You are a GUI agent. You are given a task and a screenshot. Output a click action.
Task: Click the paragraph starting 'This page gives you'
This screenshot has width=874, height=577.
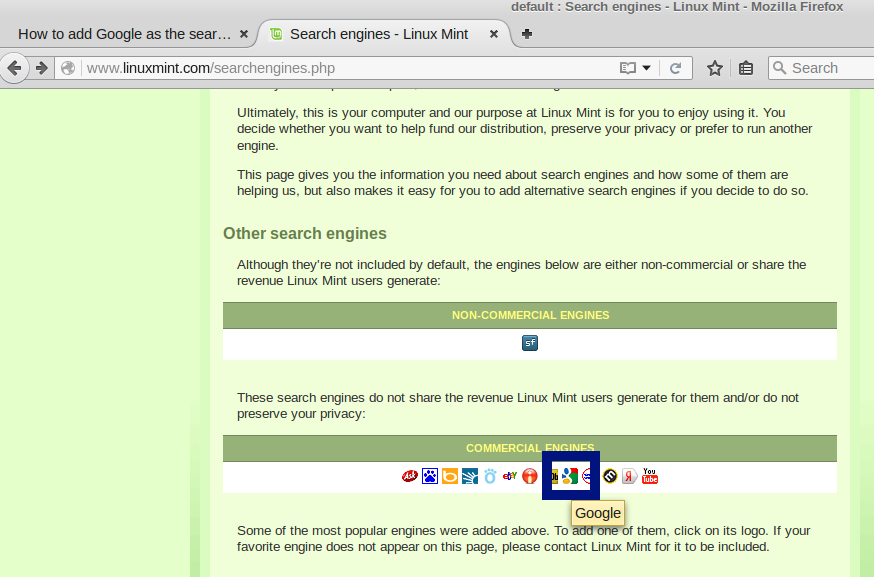[x=522, y=182]
